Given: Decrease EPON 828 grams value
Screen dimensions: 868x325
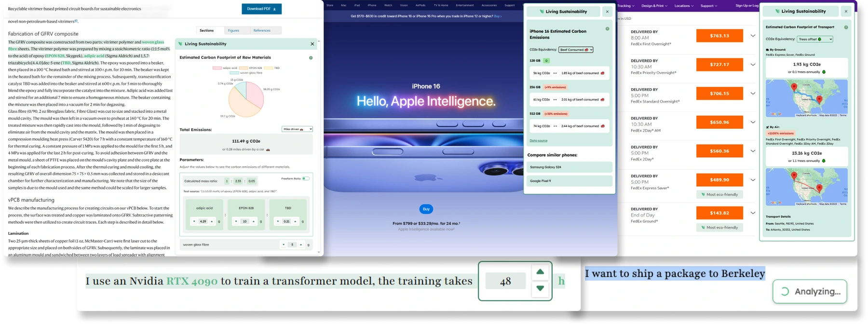Looking at the screenshot, I should point(236,222).
